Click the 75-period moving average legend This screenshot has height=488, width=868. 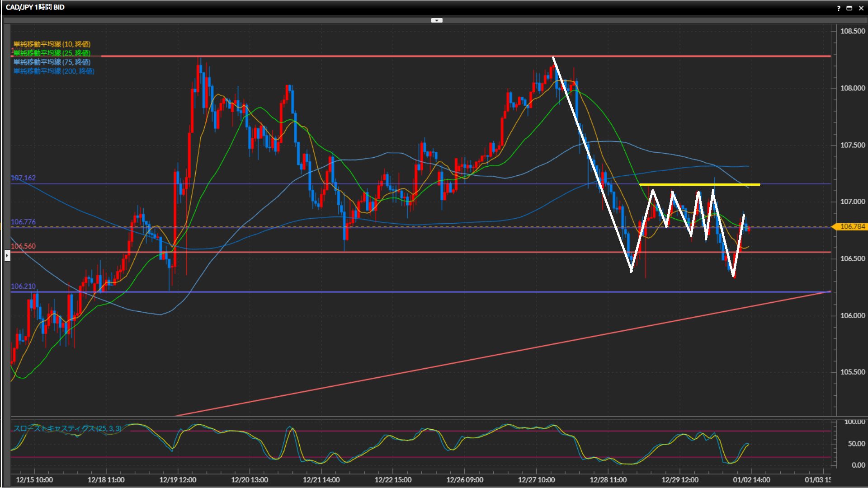[52, 62]
